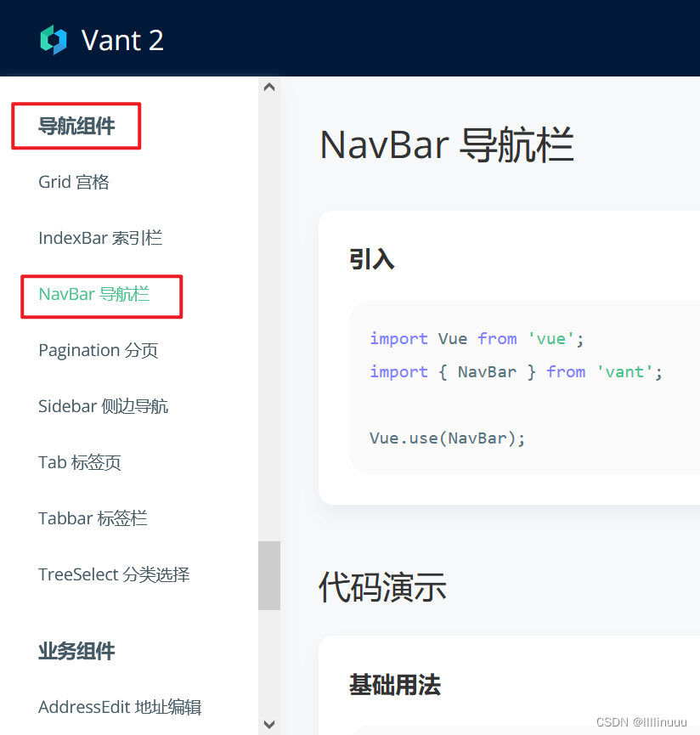Click the import { NavBar } from 'vant' line
Image resolution: width=700 pixels, height=735 pixels.
coord(516,371)
